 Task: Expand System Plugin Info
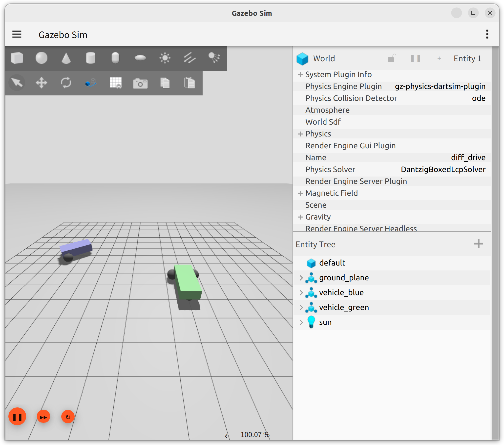[300, 74]
